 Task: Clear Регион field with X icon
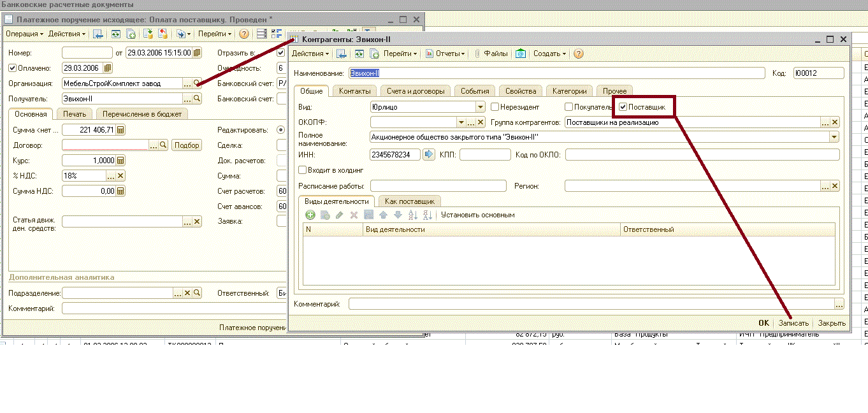835,186
